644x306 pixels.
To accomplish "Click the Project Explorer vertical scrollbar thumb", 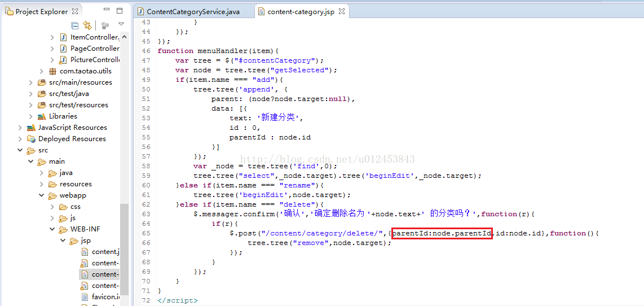I will click(x=125, y=248).
